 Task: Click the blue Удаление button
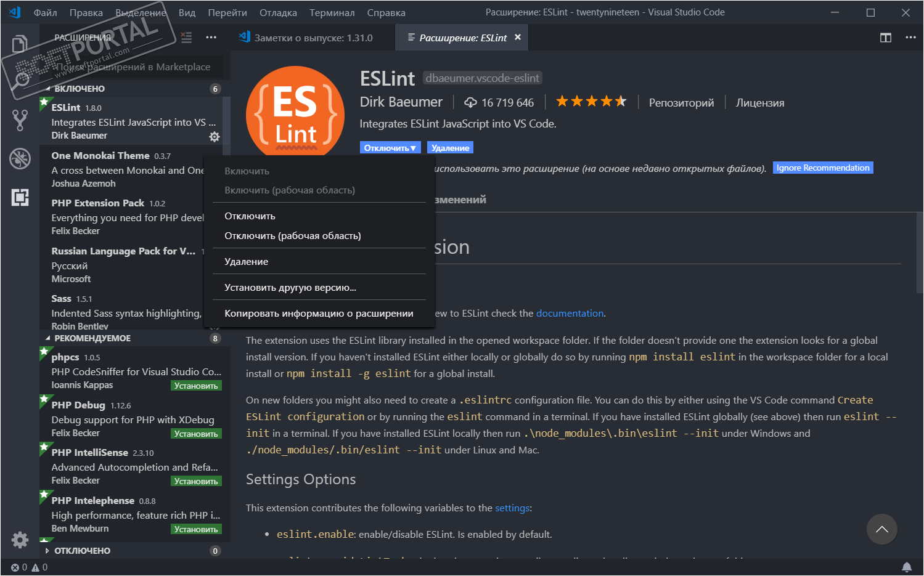450,148
